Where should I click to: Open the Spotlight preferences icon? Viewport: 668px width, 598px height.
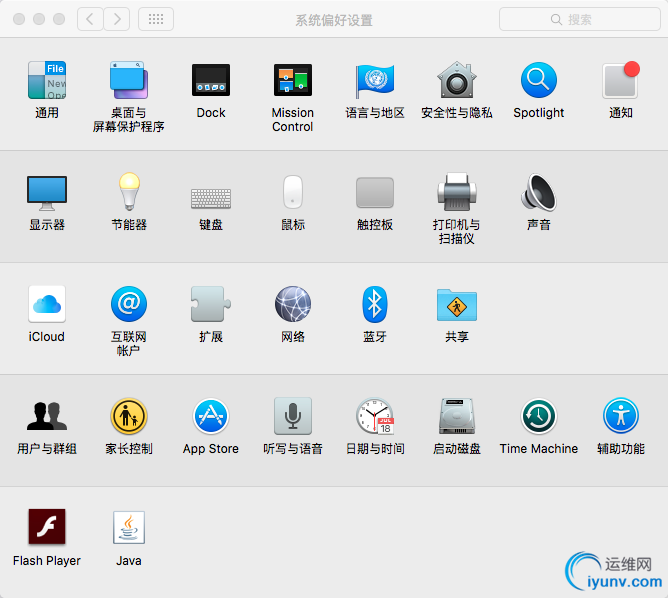(x=539, y=80)
